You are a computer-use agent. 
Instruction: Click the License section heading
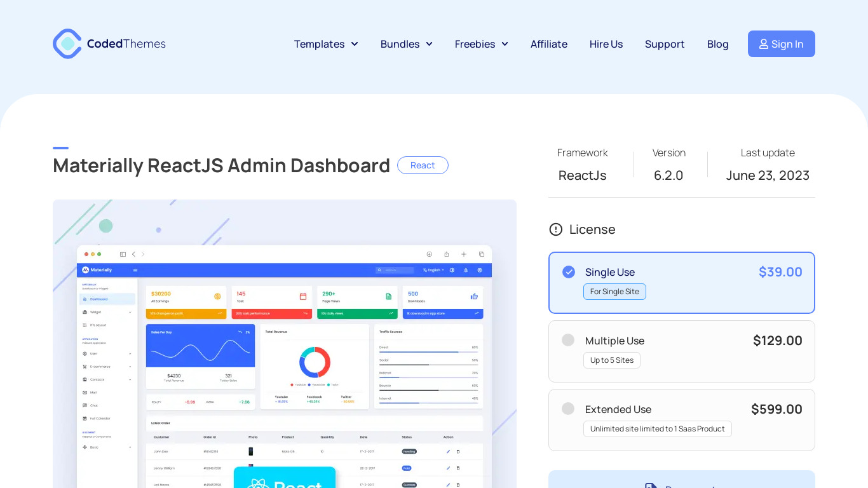coord(592,229)
